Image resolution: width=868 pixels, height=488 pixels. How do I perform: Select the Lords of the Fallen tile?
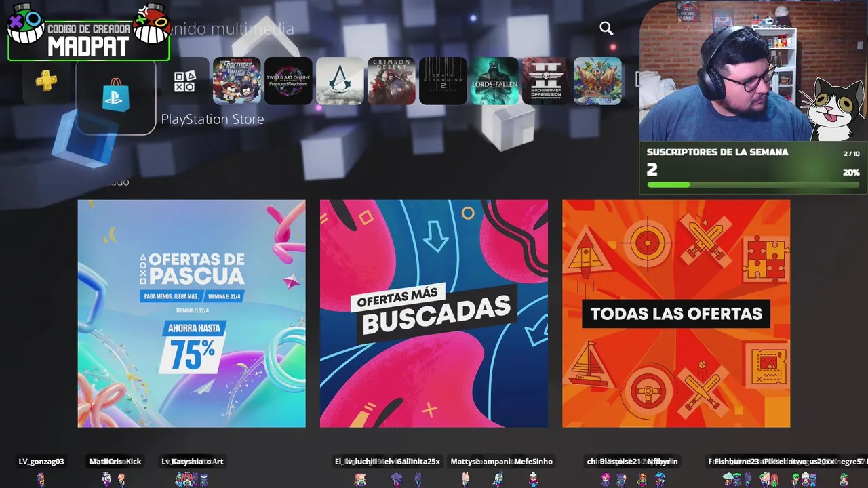494,81
